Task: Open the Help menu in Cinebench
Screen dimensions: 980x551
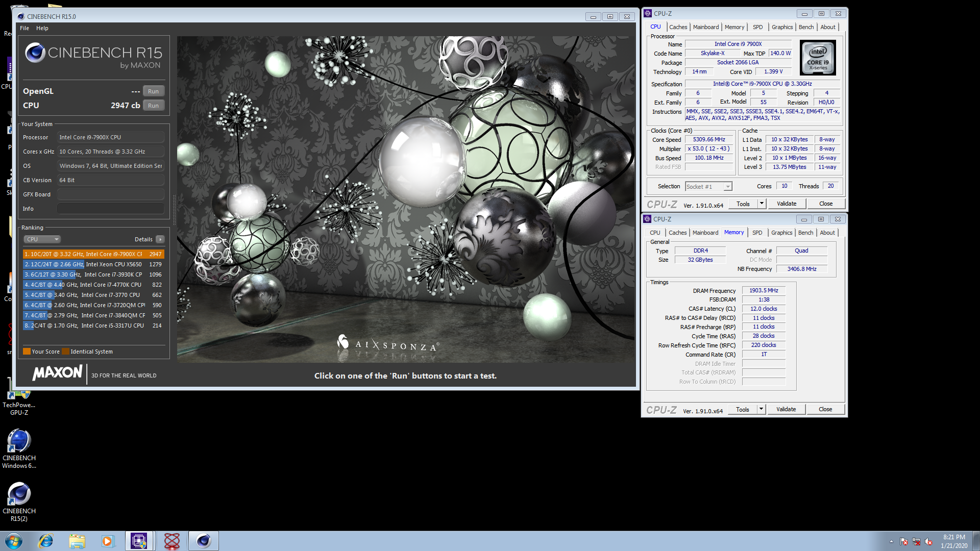Action: coord(42,28)
